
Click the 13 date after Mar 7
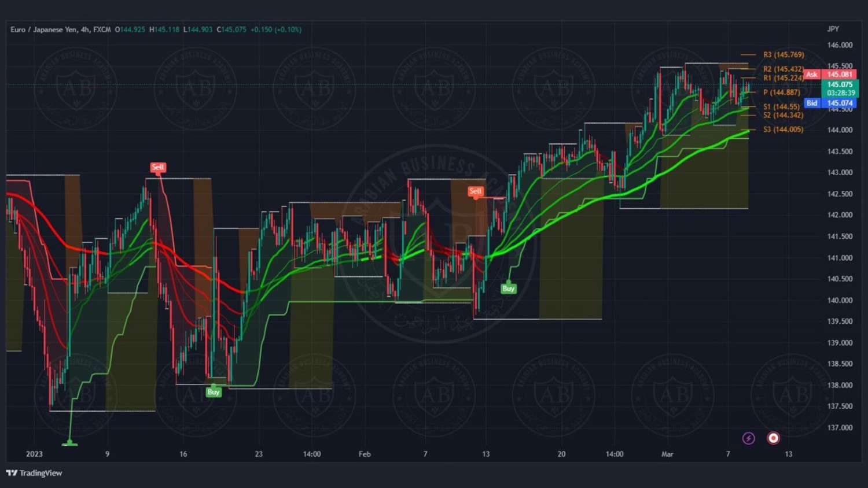click(x=788, y=454)
